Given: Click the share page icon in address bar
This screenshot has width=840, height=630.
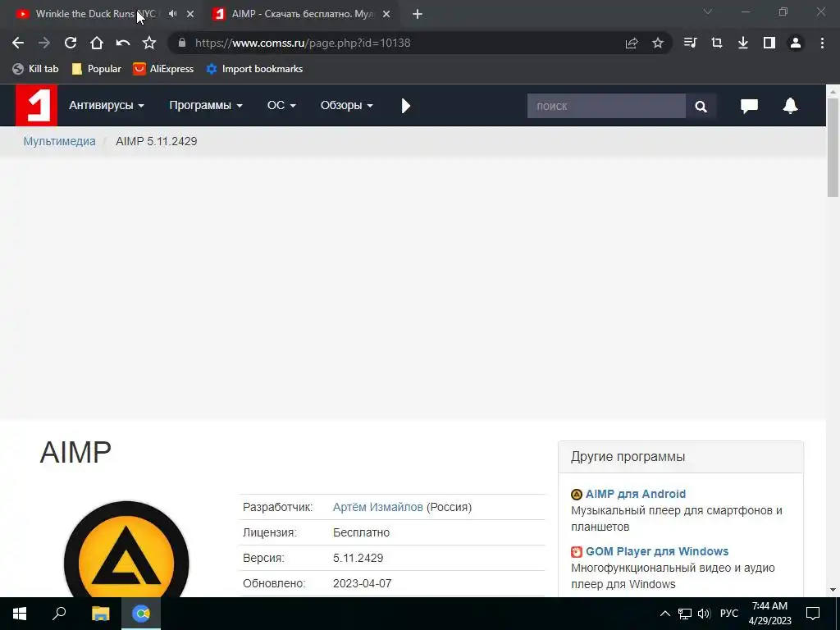Looking at the screenshot, I should 632,43.
